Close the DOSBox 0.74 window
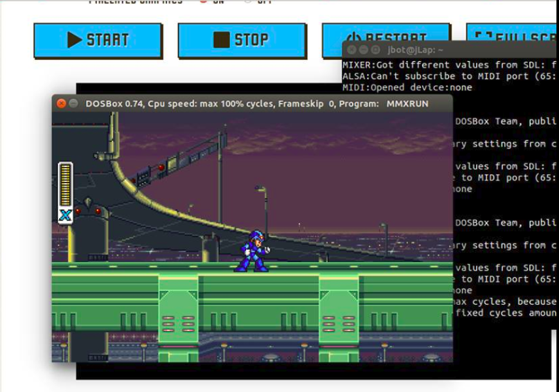Screen dimensions: 559x392 [x=61, y=103]
